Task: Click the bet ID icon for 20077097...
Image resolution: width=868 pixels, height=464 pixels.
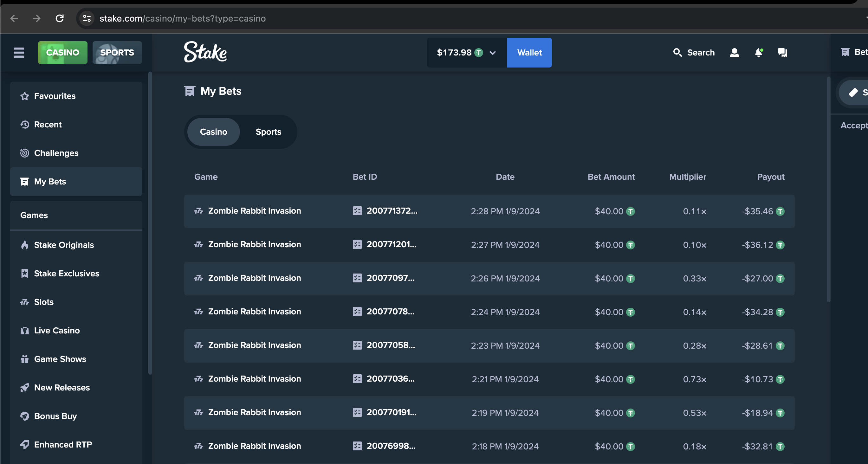Action: (x=357, y=278)
